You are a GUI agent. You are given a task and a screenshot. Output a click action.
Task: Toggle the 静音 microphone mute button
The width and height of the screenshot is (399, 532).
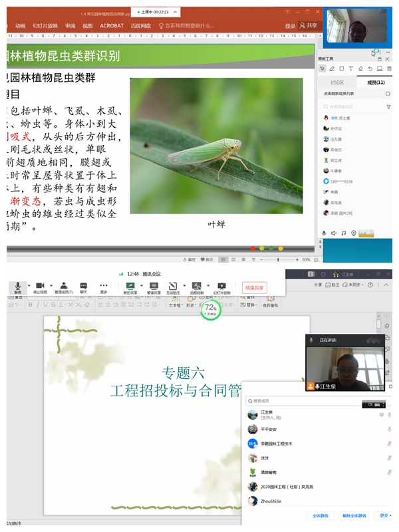click(18, 287)
